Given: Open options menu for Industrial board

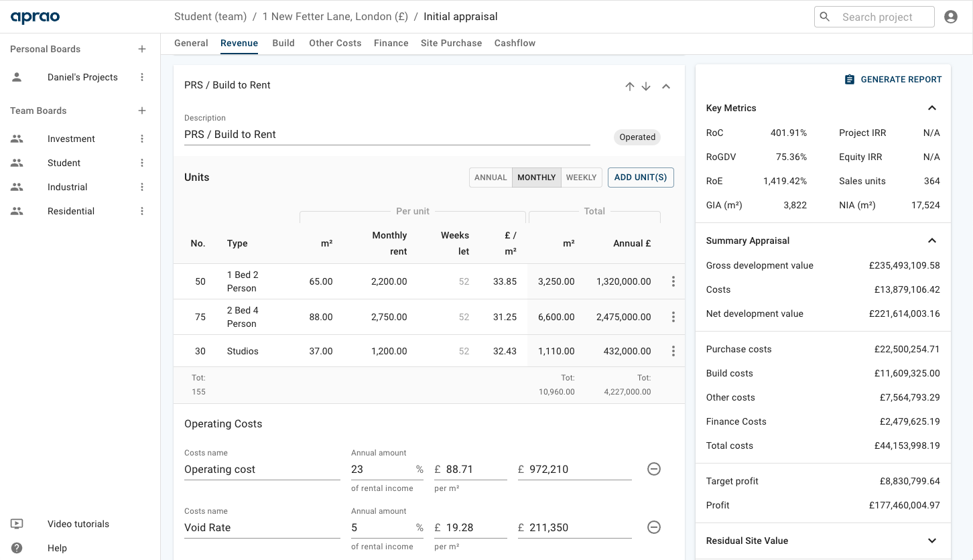Looking at the screenshot, I should pos(142,187).
